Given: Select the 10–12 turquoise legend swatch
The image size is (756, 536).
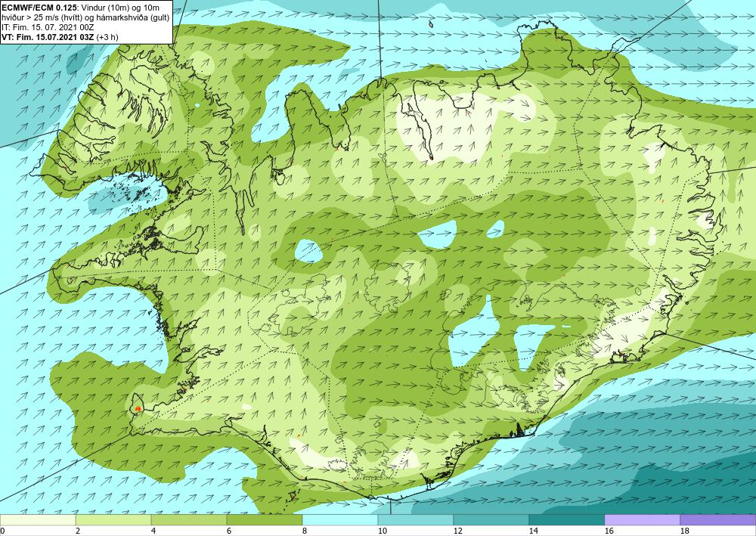Looking at the screenshot, I should point(416,520).
